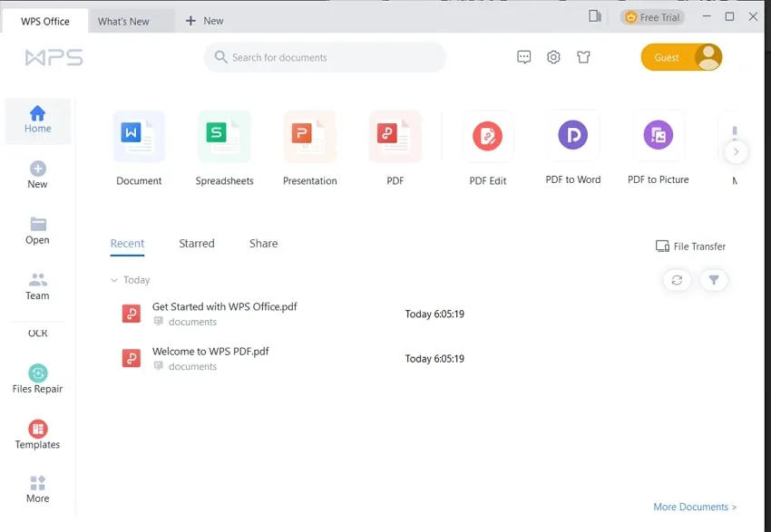Screen dimensions: 771x532
Task: Open a New tab with plus
Action: click(204, 21)
